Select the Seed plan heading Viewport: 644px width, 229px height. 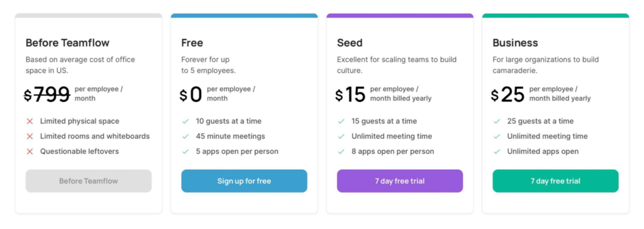(350, 43)
